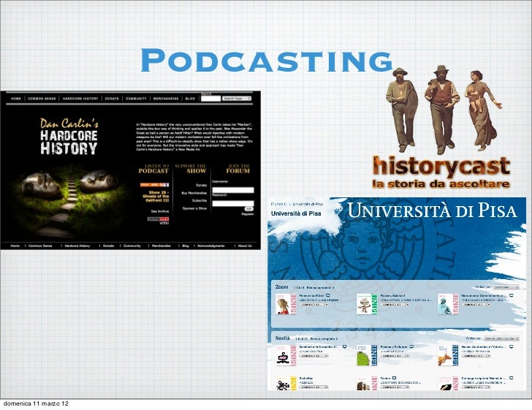The width and height of the screenshot is (532, 410).
Task: Click the Register link
Action: [248, 214]
